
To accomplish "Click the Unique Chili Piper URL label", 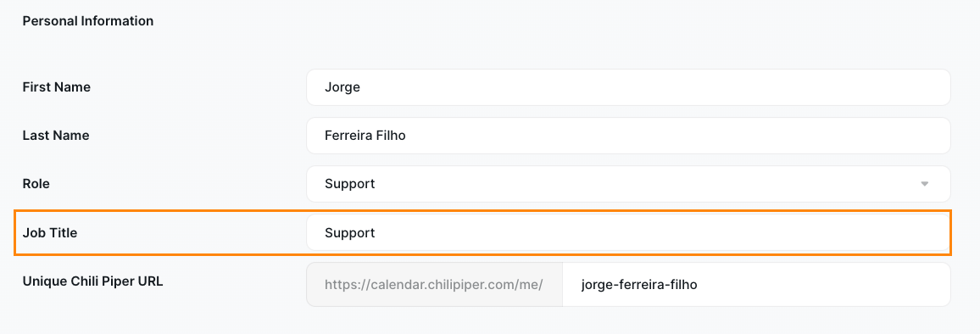I will point(92,281).
